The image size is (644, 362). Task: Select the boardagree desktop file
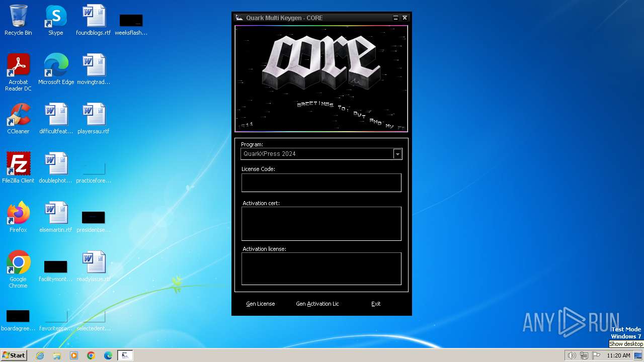18,320
